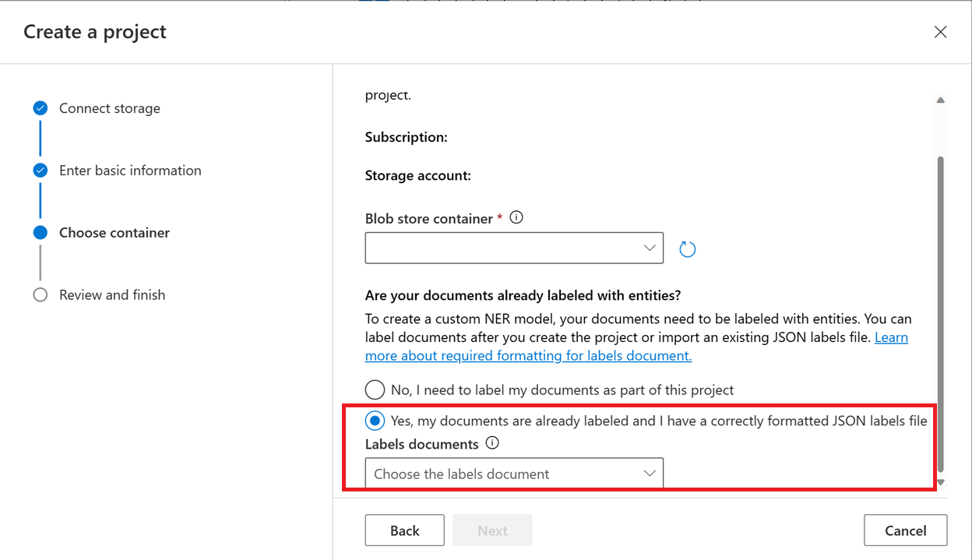Click the Connect storage completed step icon
Viewport: 972px width, 560px height.
point(40,108)
